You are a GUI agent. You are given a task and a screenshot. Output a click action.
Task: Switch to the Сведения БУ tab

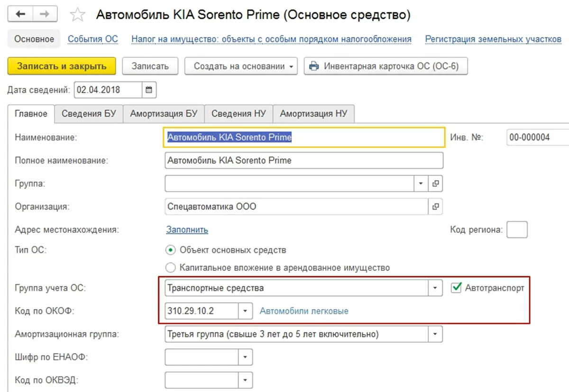tap(89, 114)
